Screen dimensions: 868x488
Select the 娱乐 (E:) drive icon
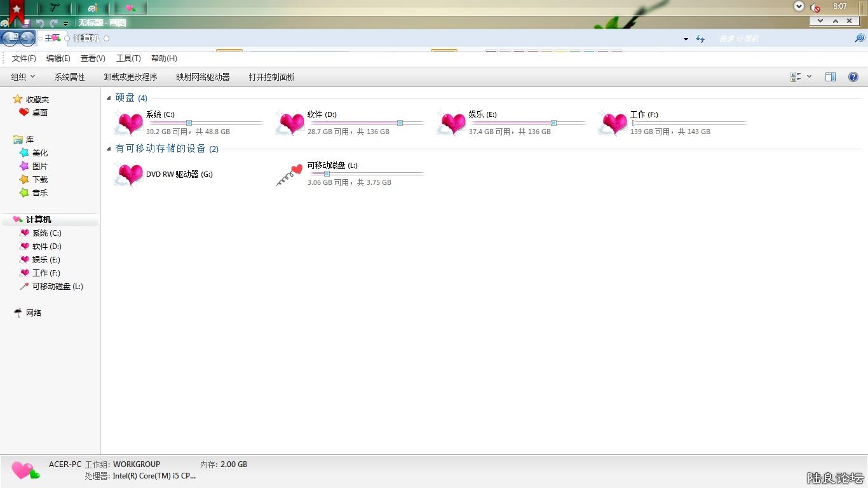pos(452,123)
